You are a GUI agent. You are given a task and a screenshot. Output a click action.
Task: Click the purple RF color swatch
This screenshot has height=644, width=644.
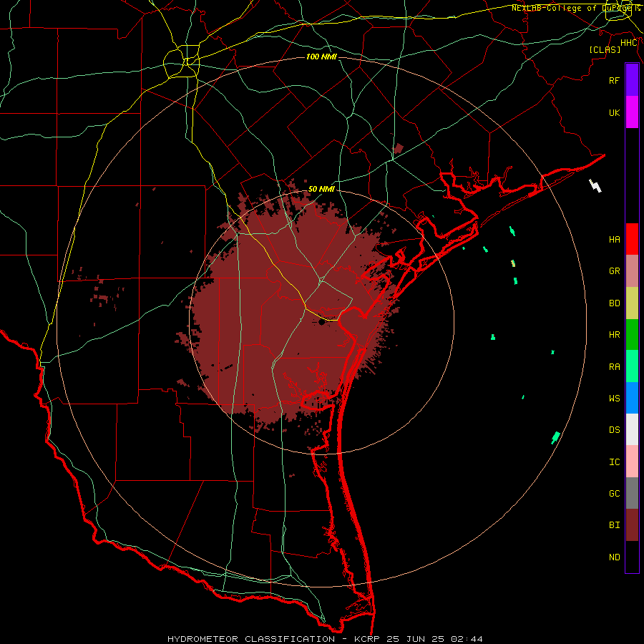(x=632, y=80)
